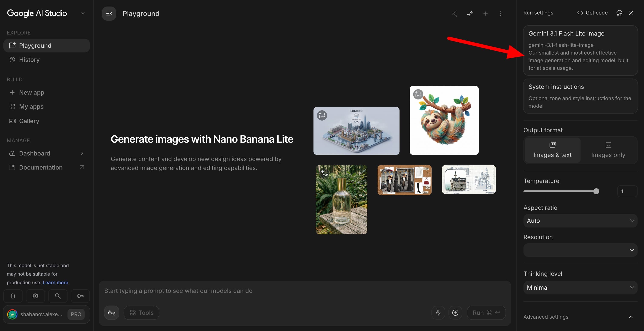Open settings gear icon in sidebar
Viewport: 644px width, 331px height.
pos(35,296)
